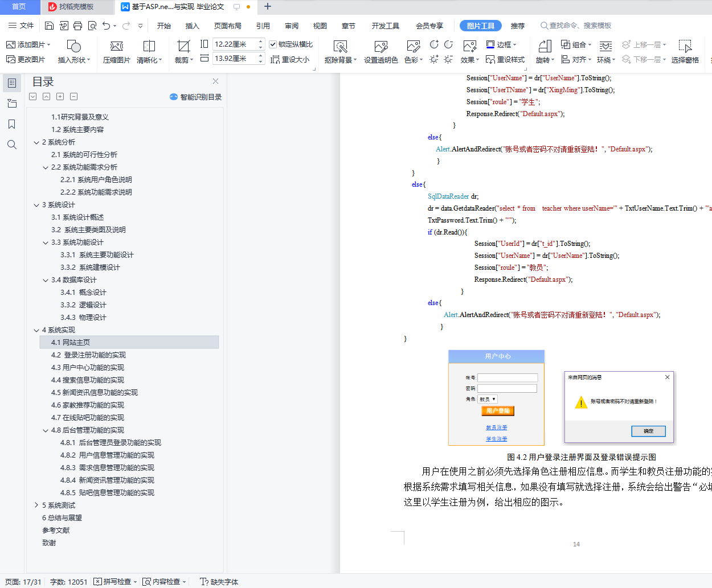The image size is (712, 588).
Task: Open the Selection Pane (选择窗格)
Action: pos(685,52)
